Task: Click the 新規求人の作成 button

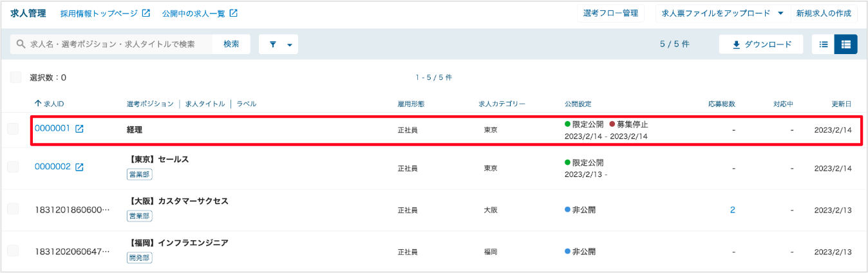Action: coord(824,13)
